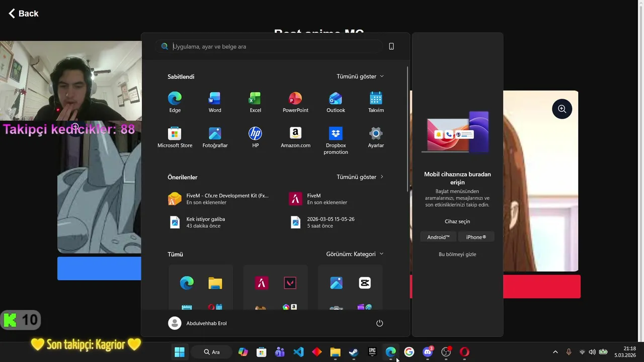Open FiveM icon in the Tümü category
The width and height of the screenshot is (644, 362).
261,284
